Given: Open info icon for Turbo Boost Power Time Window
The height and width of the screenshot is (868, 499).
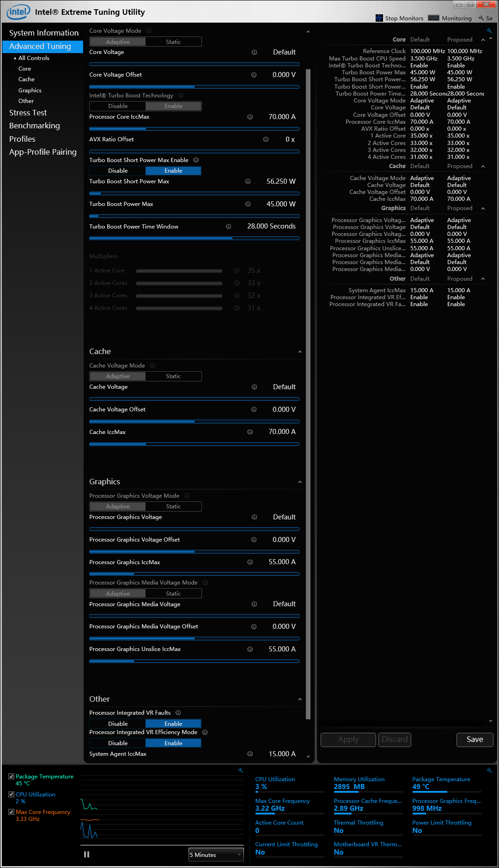Looking at the screenshot, I should [x=228, y=227].
